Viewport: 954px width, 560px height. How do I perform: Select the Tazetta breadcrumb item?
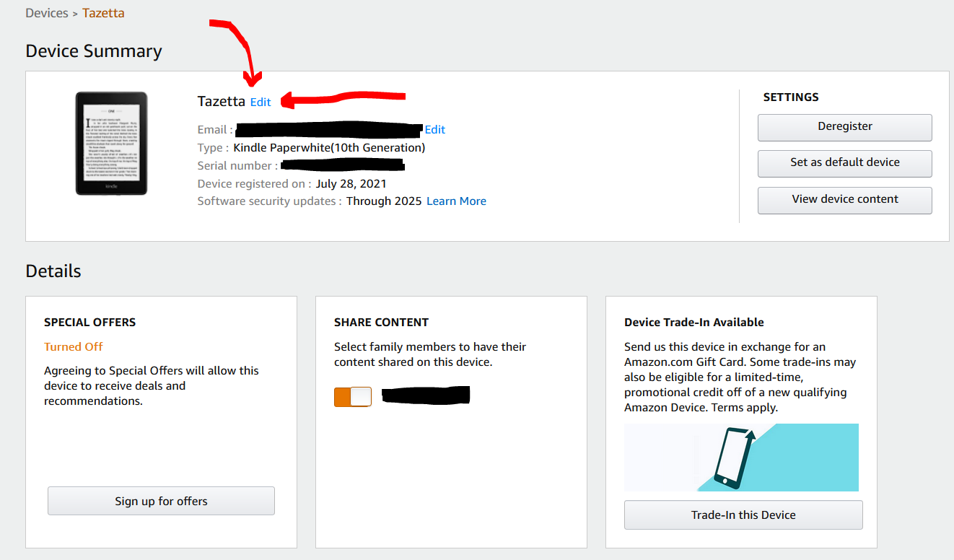(x=103, y=13)
